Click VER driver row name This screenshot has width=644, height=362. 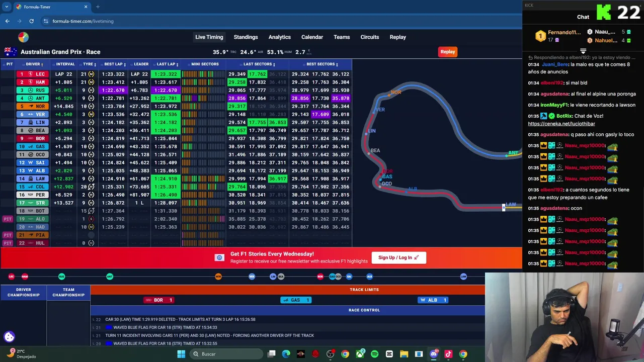[x=40, y=114]
